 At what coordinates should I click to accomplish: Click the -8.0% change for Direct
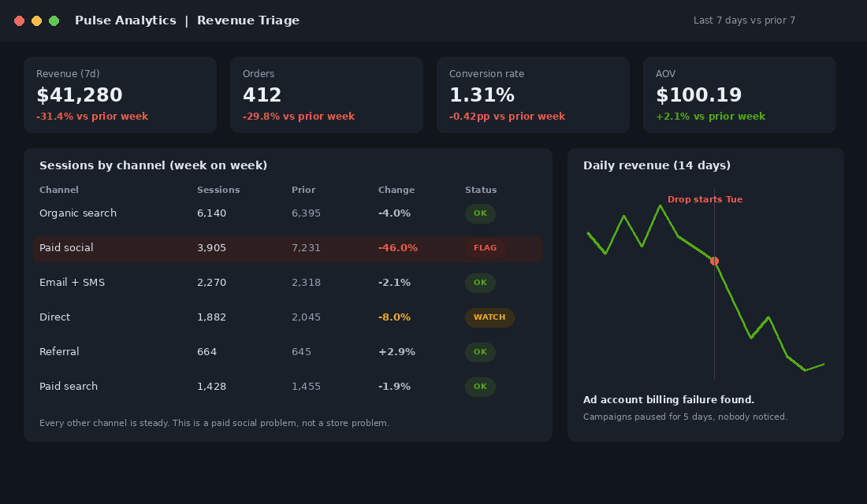(394, 317)
